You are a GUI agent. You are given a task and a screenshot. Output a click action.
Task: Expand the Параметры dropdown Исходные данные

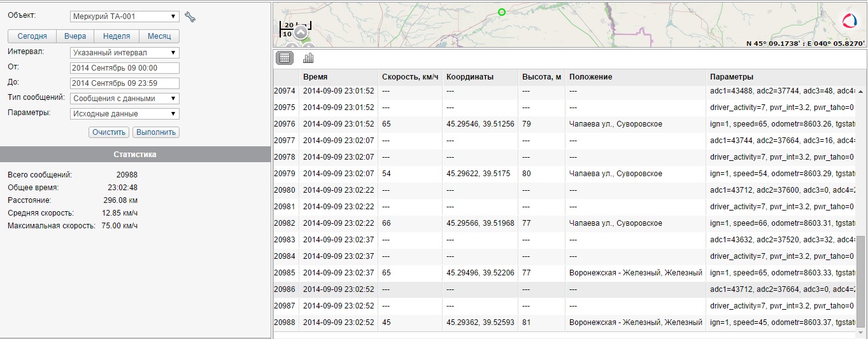point(124,114)
